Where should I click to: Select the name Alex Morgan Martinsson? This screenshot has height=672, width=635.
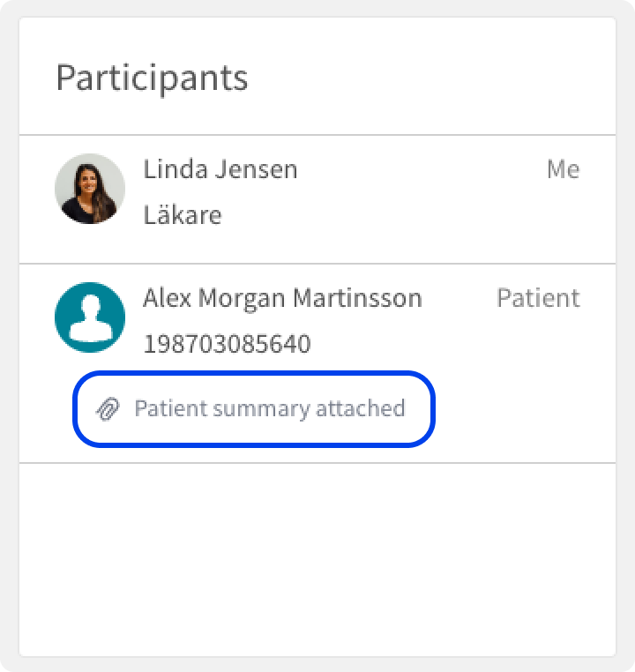point(283,298)
